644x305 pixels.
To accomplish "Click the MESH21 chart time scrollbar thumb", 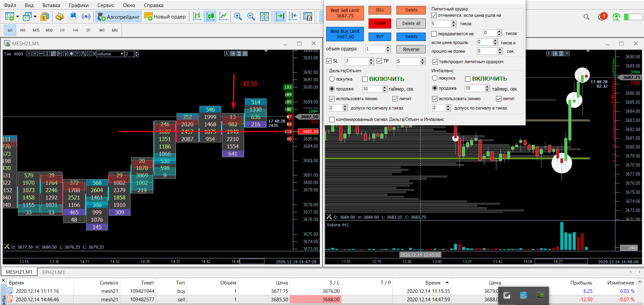I will tap(252, 261).
